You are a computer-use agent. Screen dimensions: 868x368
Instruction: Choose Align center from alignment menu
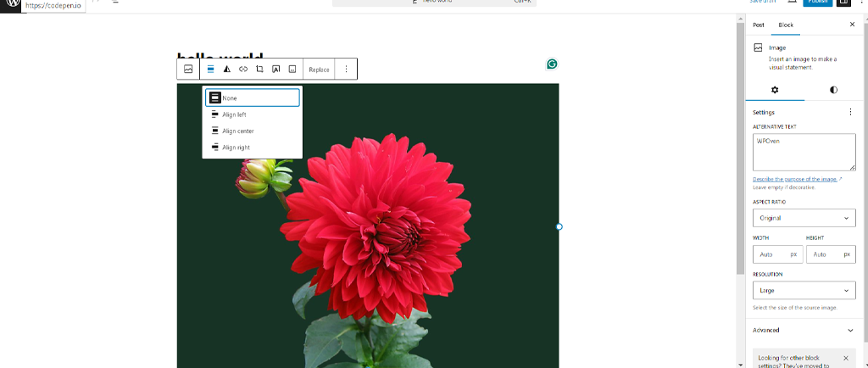click(253, 131)
